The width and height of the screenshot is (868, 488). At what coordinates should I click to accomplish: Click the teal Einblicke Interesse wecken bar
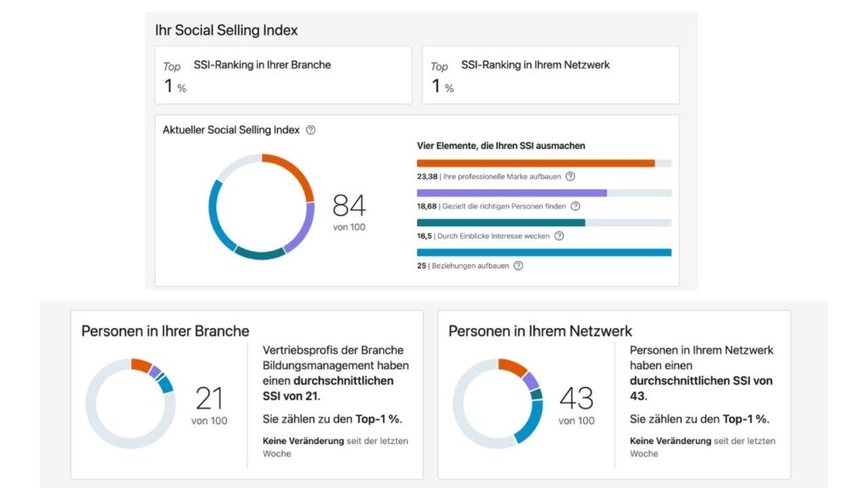point(544,223)
